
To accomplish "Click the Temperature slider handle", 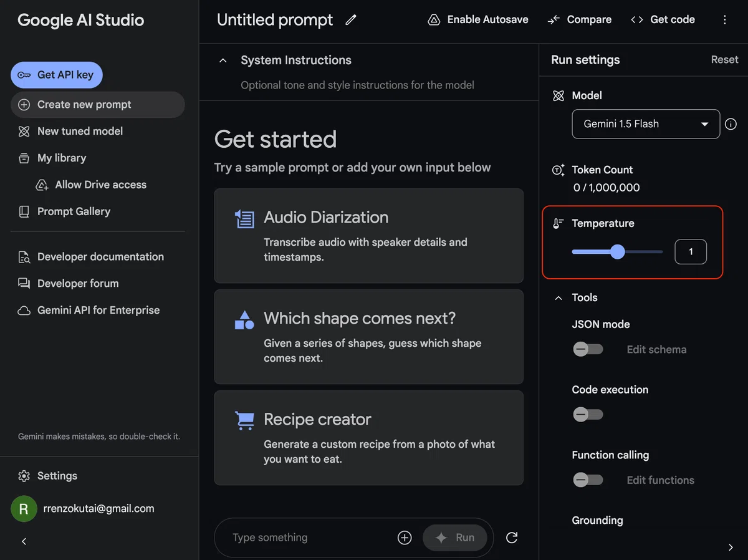I will click(x=618, y=252).
